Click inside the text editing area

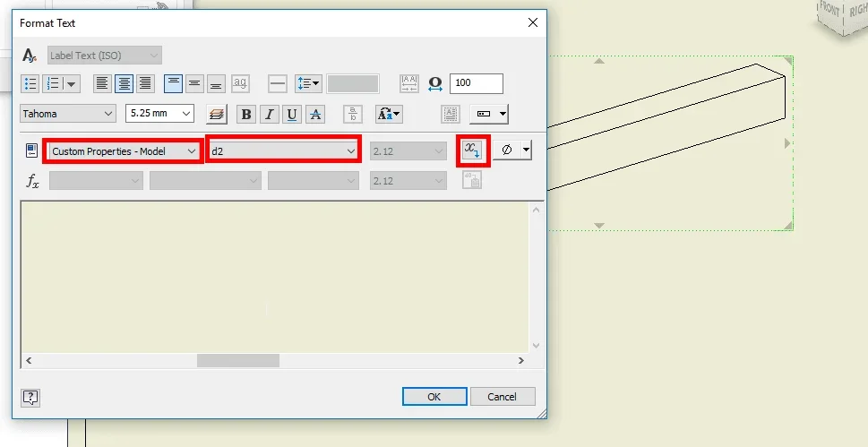[x=275, y=277]
